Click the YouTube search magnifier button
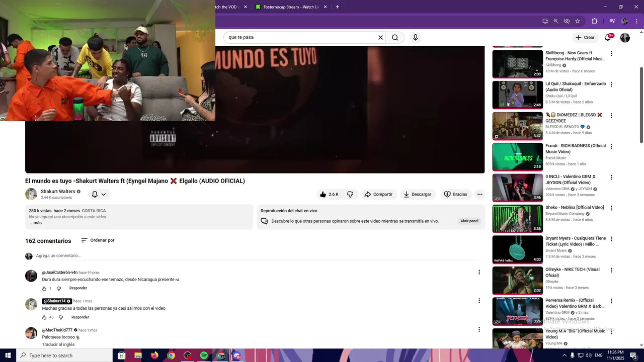The image size is (644, 362). pos(395,37)
